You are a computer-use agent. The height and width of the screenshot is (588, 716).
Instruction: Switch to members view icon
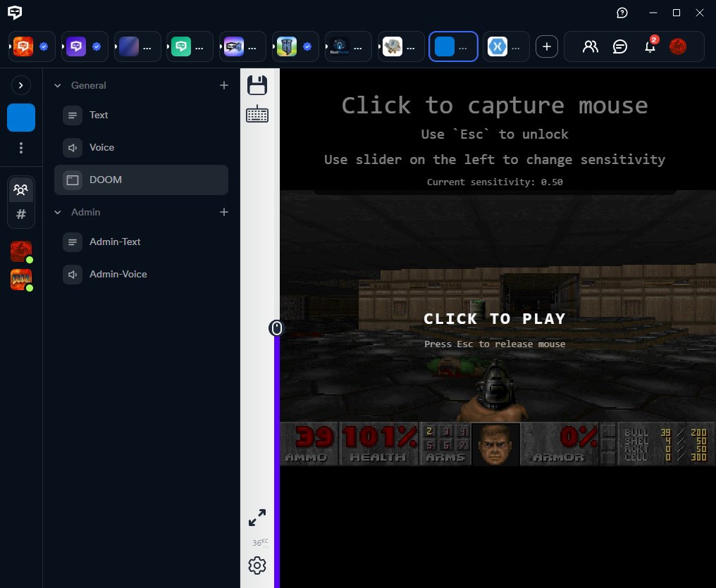click(20, 189)
